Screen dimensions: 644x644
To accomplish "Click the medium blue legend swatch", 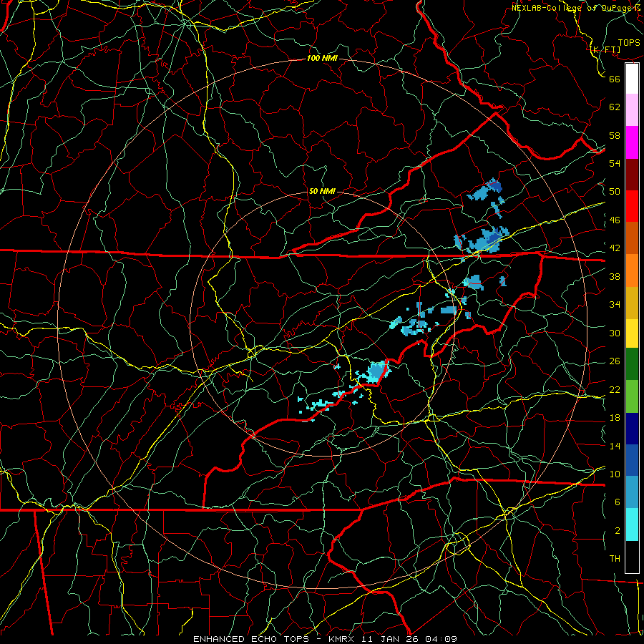I will (x=632, y=460).
